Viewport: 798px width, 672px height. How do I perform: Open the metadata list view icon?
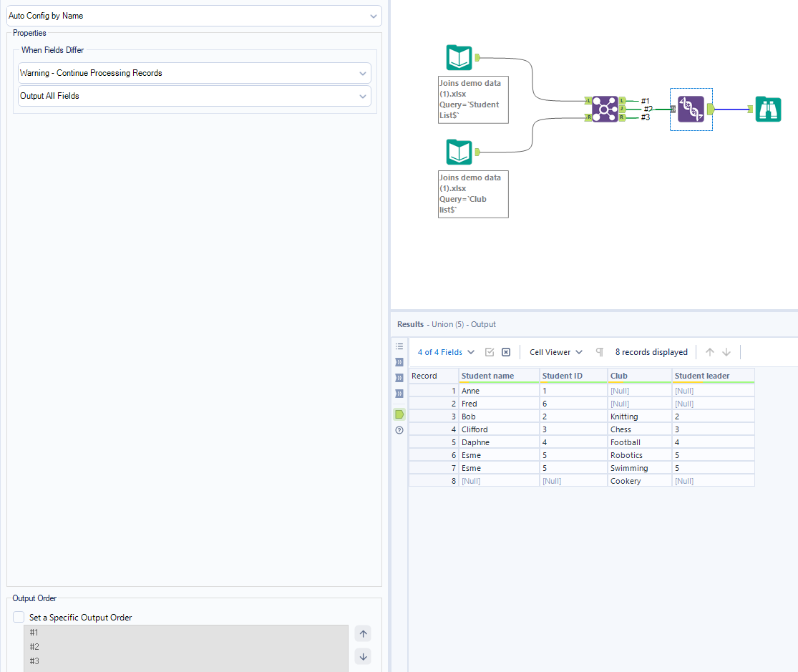coord(399,346)
